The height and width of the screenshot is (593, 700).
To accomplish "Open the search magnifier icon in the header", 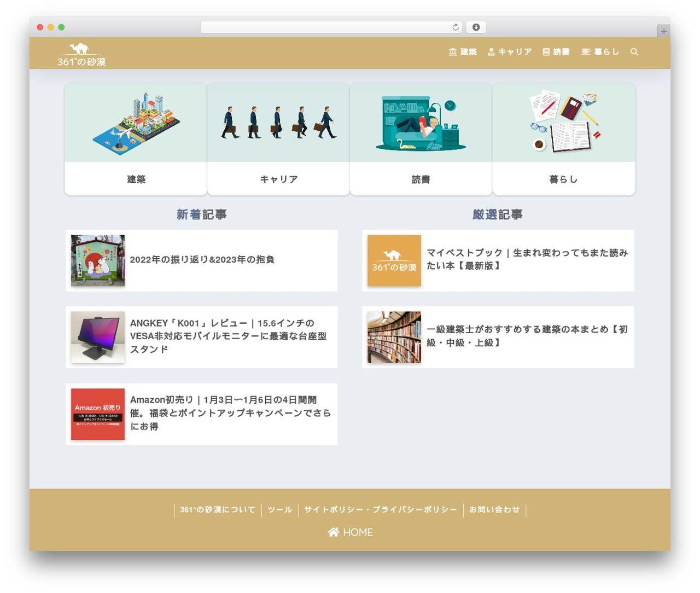I will (x=634, y=52).
